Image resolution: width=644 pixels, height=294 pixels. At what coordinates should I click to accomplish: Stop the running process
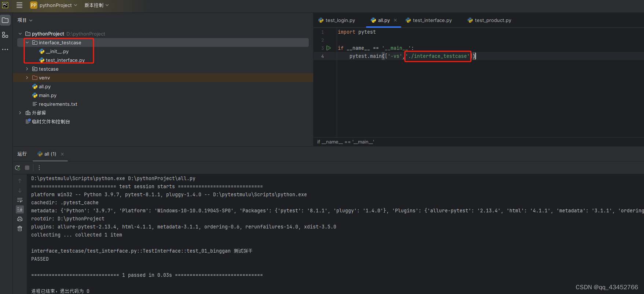[27, 168]
